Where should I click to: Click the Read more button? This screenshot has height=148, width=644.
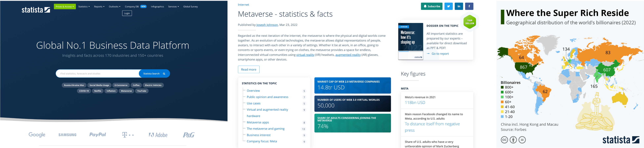249,69
